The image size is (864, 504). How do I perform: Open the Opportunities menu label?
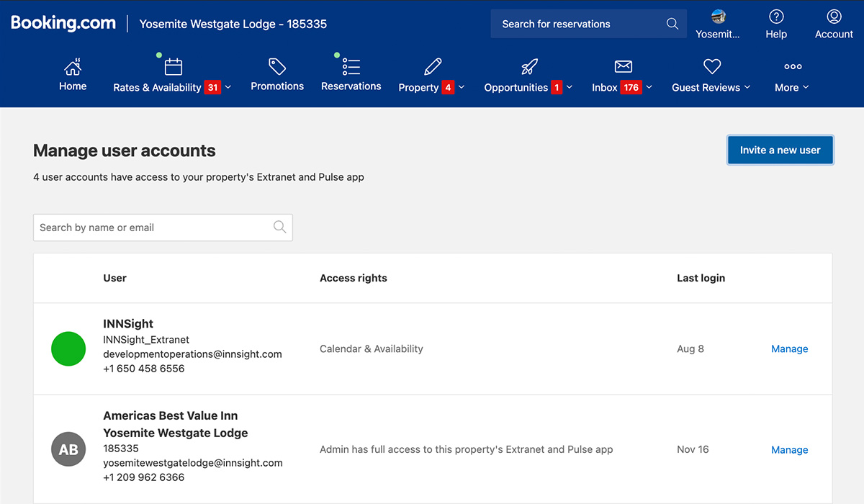(516, 87)
